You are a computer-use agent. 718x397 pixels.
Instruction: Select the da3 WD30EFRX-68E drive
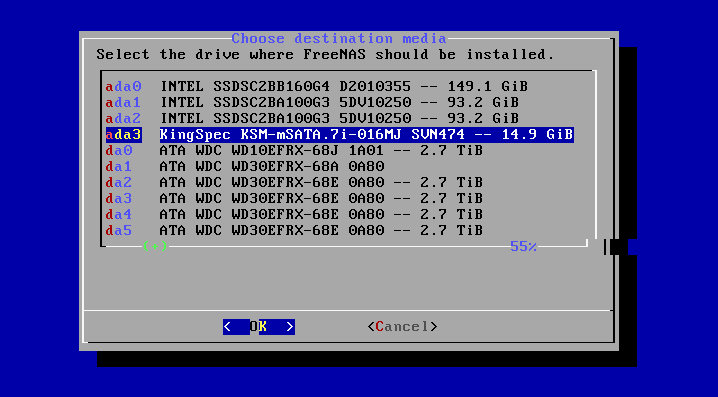[294, 199]
